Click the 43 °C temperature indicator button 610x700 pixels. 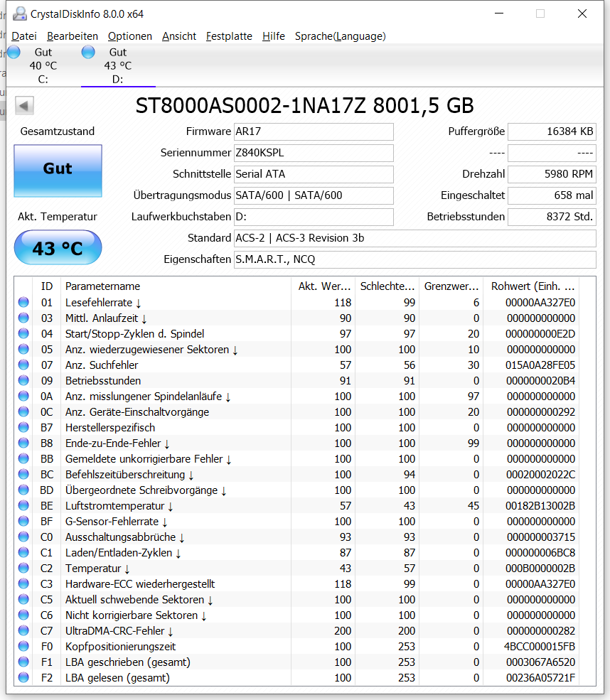[58, 249]
